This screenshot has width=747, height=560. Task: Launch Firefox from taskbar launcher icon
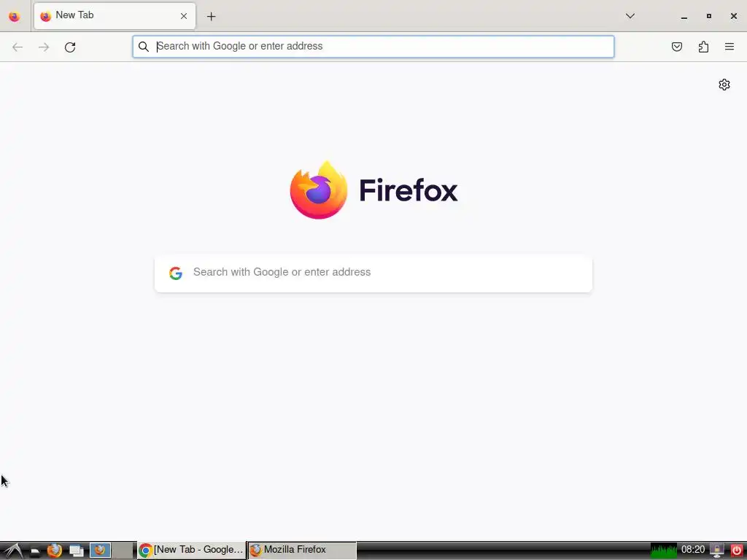pos(55,551)
